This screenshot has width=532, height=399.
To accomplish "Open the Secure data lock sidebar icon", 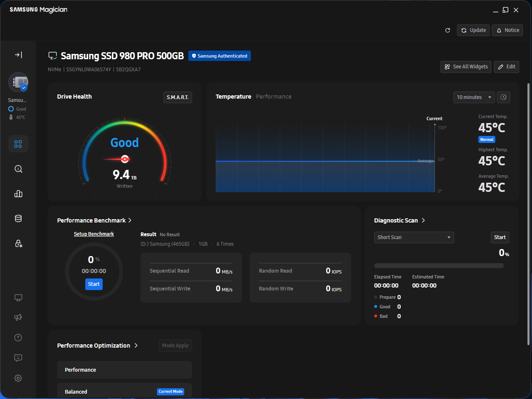I will [18, 243].
